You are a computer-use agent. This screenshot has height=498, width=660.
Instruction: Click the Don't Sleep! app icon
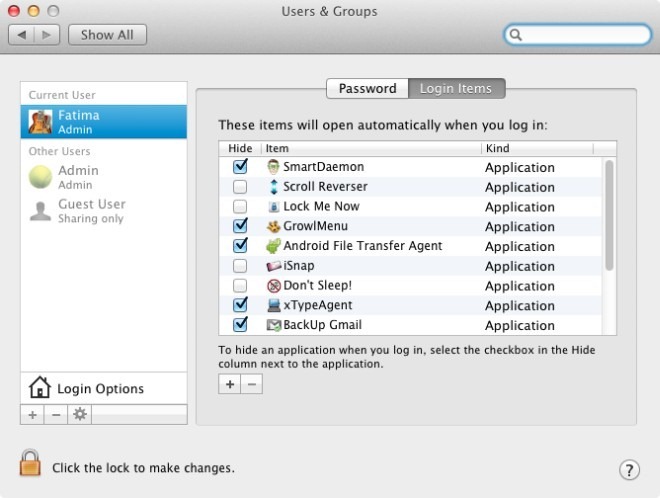(273, 286)
